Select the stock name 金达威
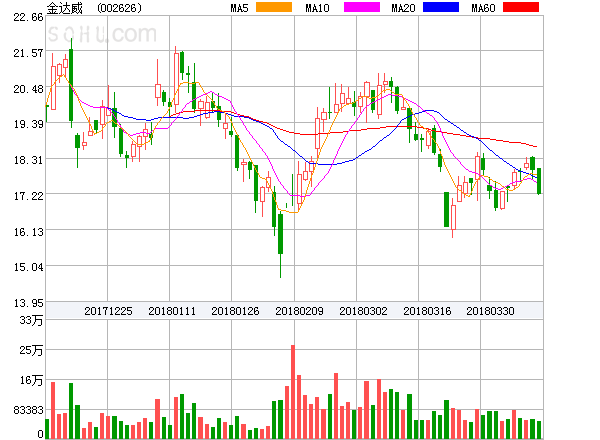Screen dimensions: 600x440 click(x=65, y=8)
